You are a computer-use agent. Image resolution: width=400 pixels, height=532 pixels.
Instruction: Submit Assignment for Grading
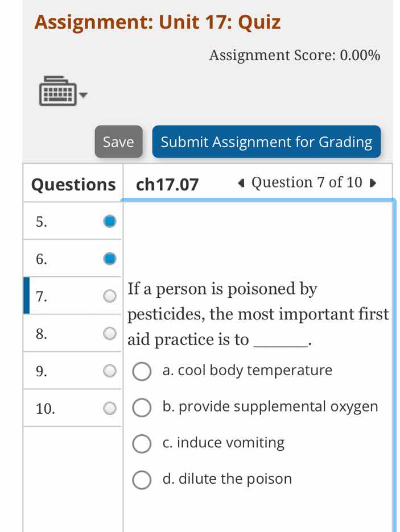[266, 142]
